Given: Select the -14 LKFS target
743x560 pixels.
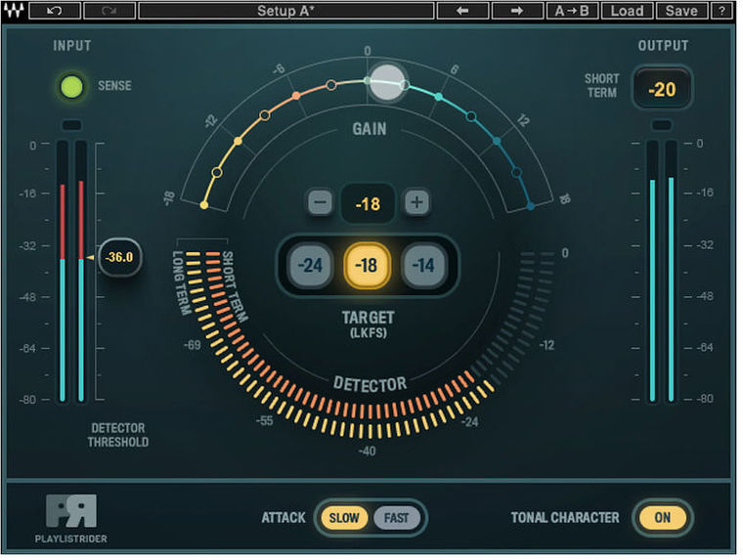Looking at the screenshot, I should [423, 265].
